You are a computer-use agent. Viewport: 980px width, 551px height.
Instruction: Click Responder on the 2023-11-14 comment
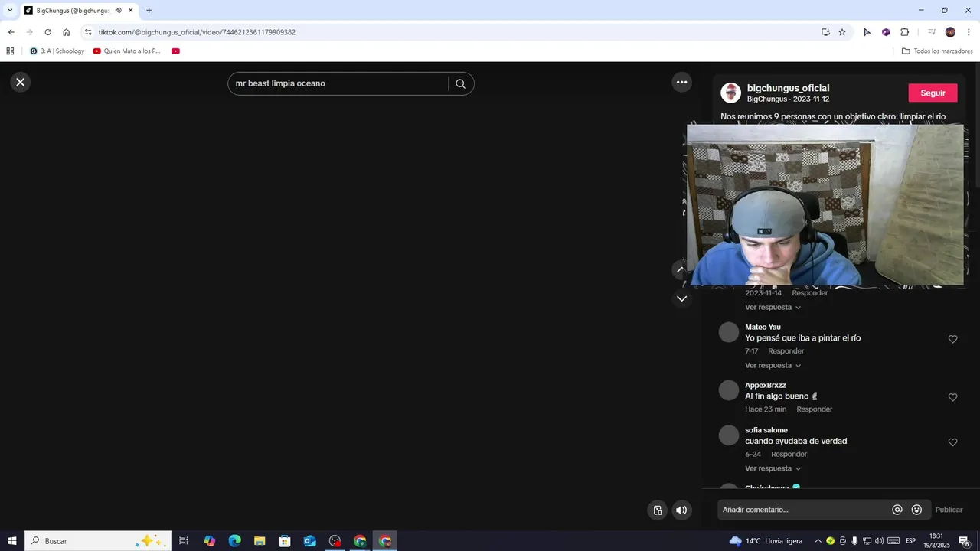pos(809,293)
